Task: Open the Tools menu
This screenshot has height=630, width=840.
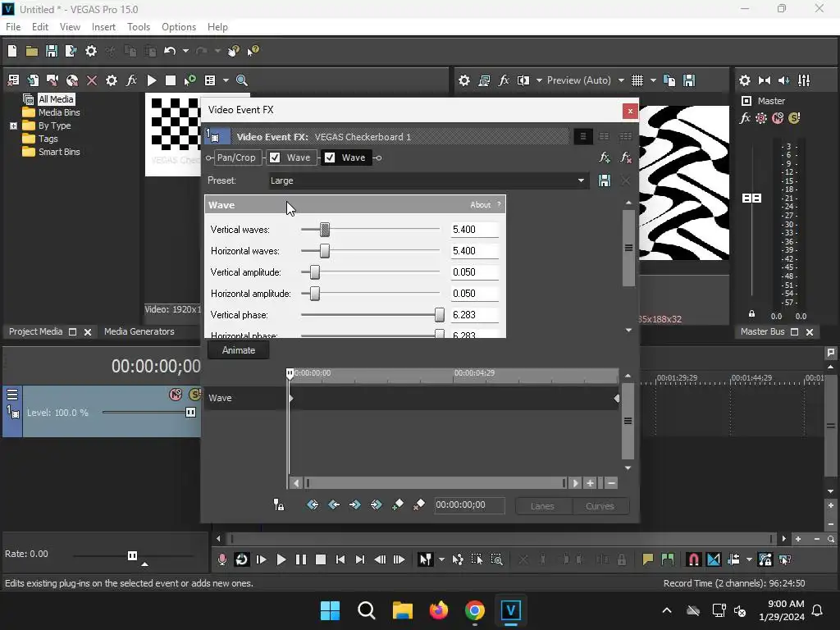Action: coord(138,27)
